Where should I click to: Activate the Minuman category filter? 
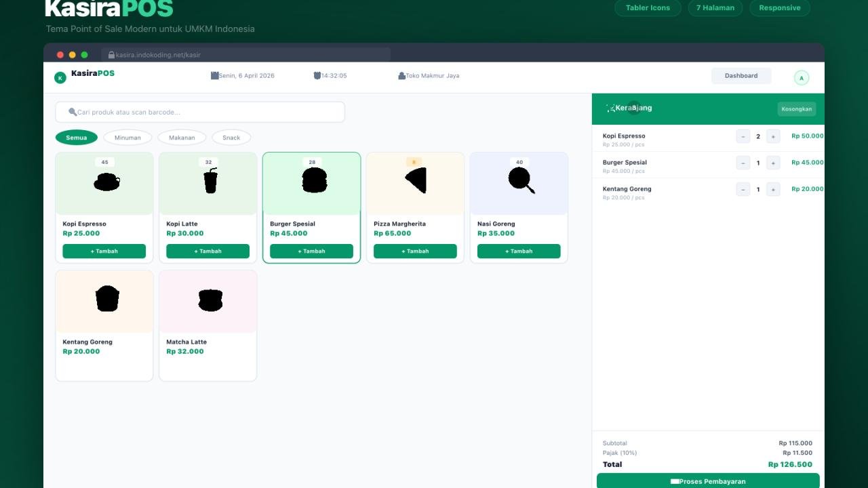click(127, 137)
